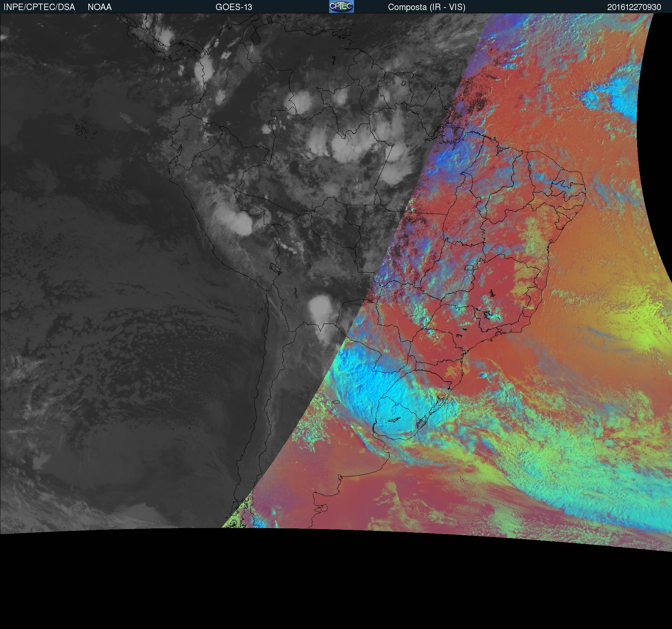Click the INPE/CPTEC/DSA header label
Viewport: 672px width, 629px height.
[x=39, y=7]
